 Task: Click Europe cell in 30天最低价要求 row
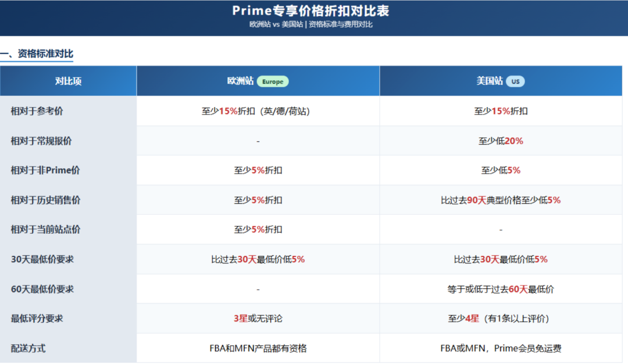(258, 259)
